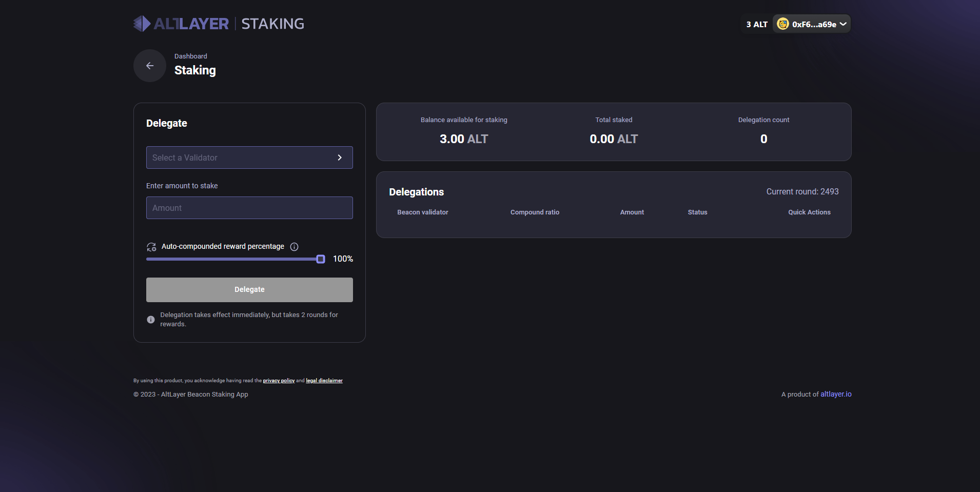Click the 100% percentage value
Image resolution: width=980 pixels, height=492 pixels.
click(343, 259)
